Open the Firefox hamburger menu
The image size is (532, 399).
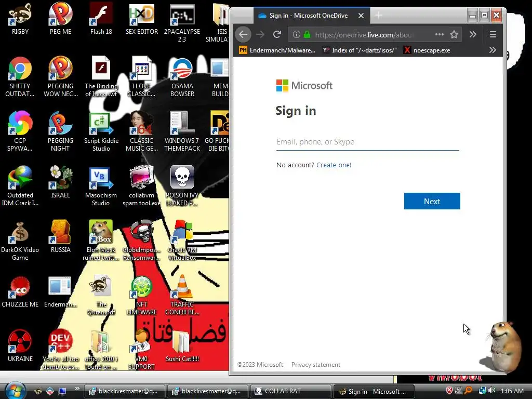pyautogui.click(x=493, y=34)
